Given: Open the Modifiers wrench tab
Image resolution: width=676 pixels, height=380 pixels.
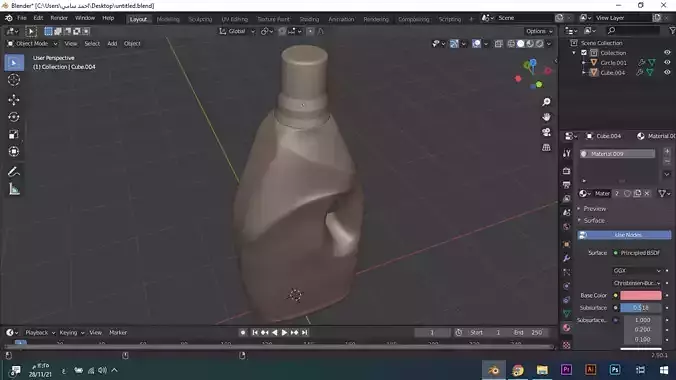Looking at the screenshot, I should coord(566,258).
